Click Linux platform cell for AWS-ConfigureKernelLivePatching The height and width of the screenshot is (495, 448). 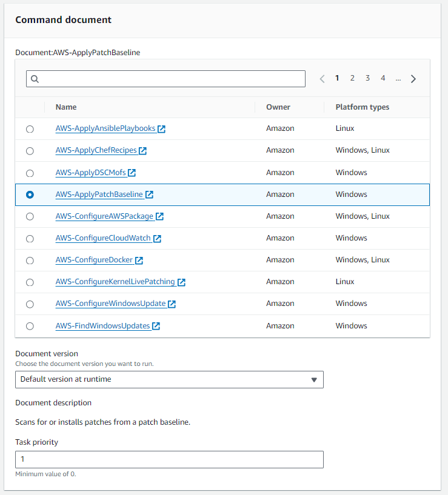[x=345, y=282]
